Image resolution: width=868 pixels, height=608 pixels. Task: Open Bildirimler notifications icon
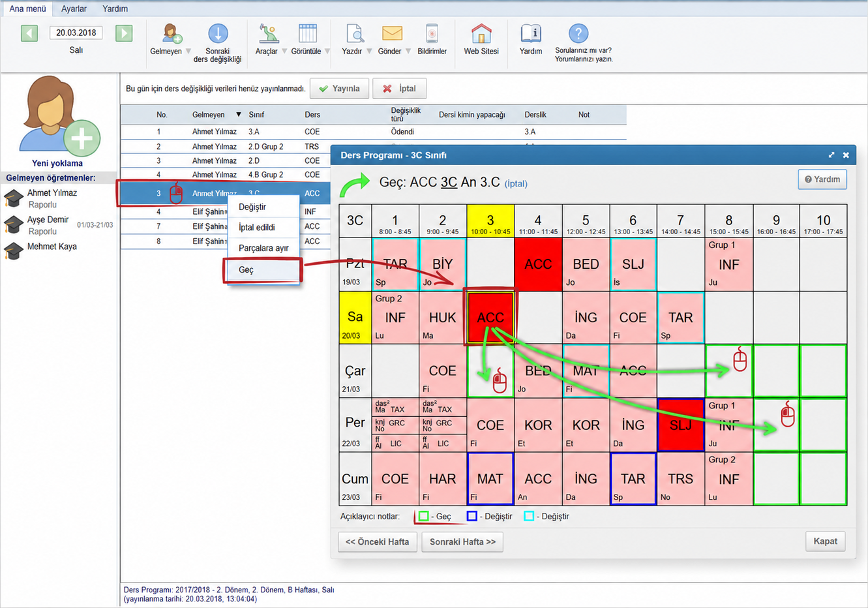pyautogui.click(x=432, y=34)
